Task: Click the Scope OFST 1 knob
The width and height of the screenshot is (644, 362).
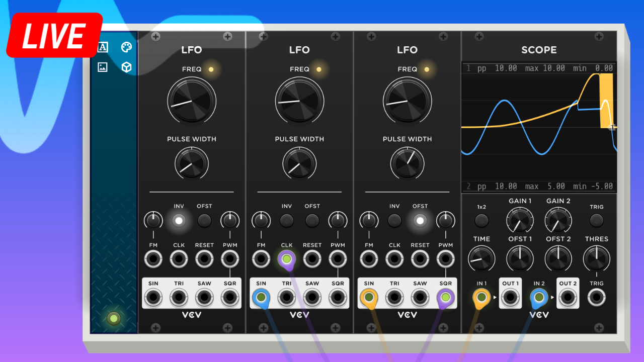Action: pyautogui.click(x=520, y=258)
